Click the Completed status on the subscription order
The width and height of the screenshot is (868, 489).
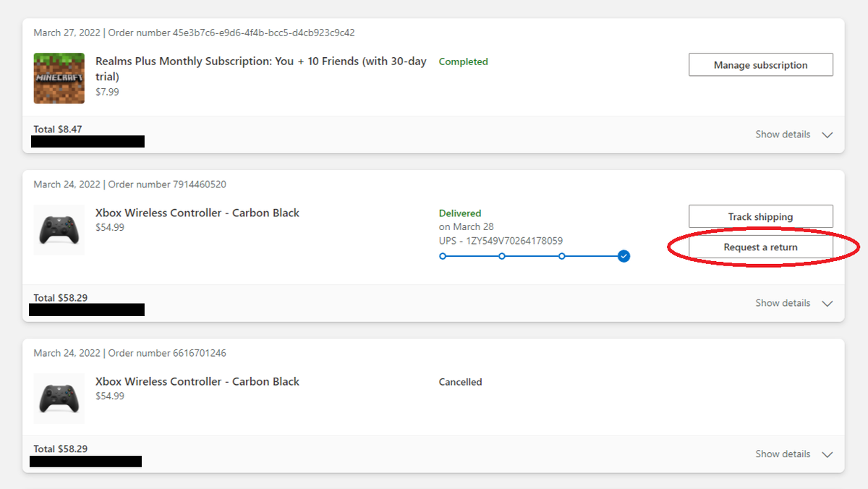(x=463, y=61)
